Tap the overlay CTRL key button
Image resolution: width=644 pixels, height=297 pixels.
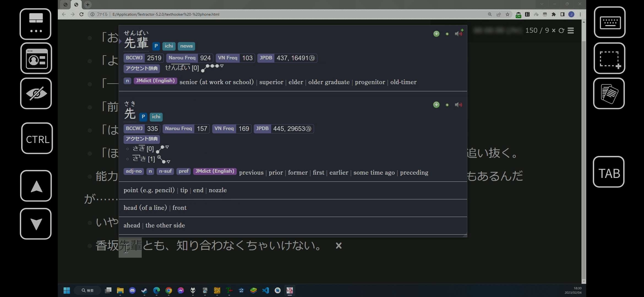[x=37, y=138]
